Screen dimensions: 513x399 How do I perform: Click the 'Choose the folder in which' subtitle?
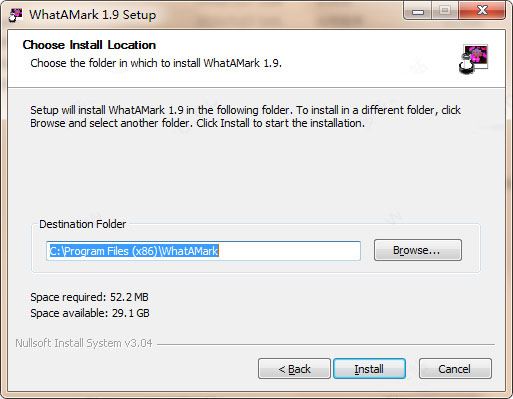(156, 63)
